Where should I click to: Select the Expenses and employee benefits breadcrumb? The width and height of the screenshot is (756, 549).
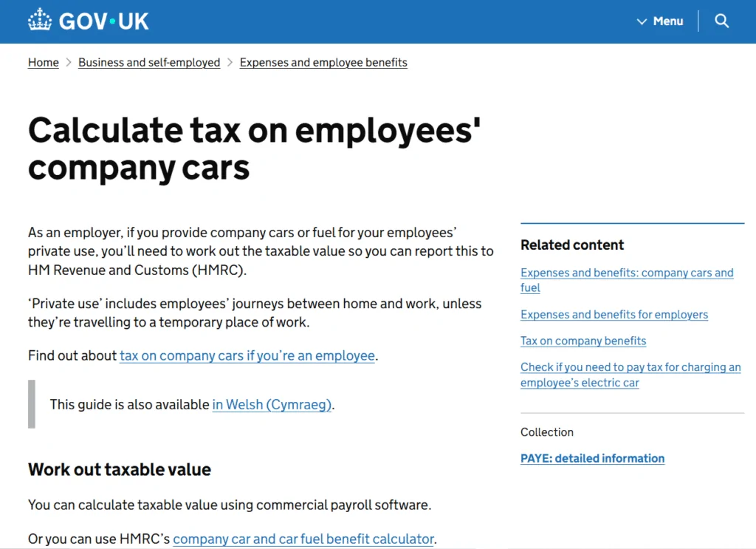[x=323, y=63]
